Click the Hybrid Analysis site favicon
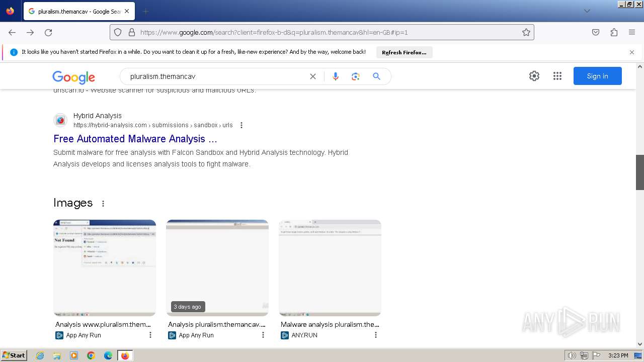644x362 pixels. point(60,120)
